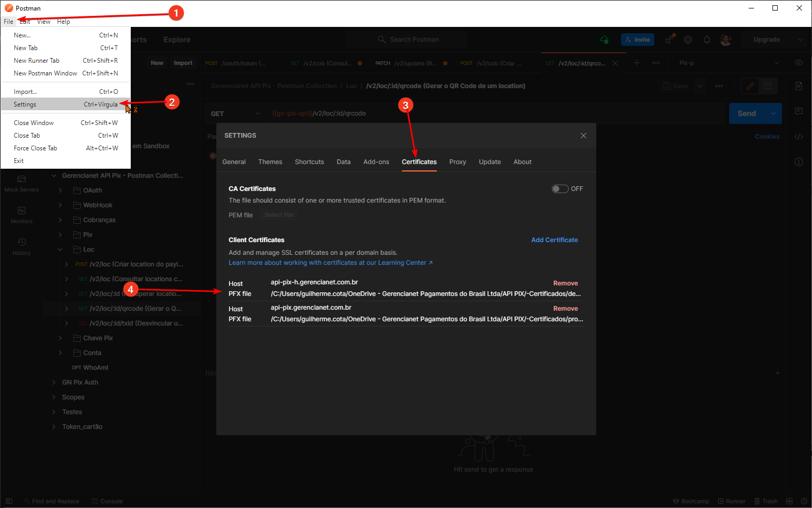
Task: Click the Save request button
Action: [675, 86]
